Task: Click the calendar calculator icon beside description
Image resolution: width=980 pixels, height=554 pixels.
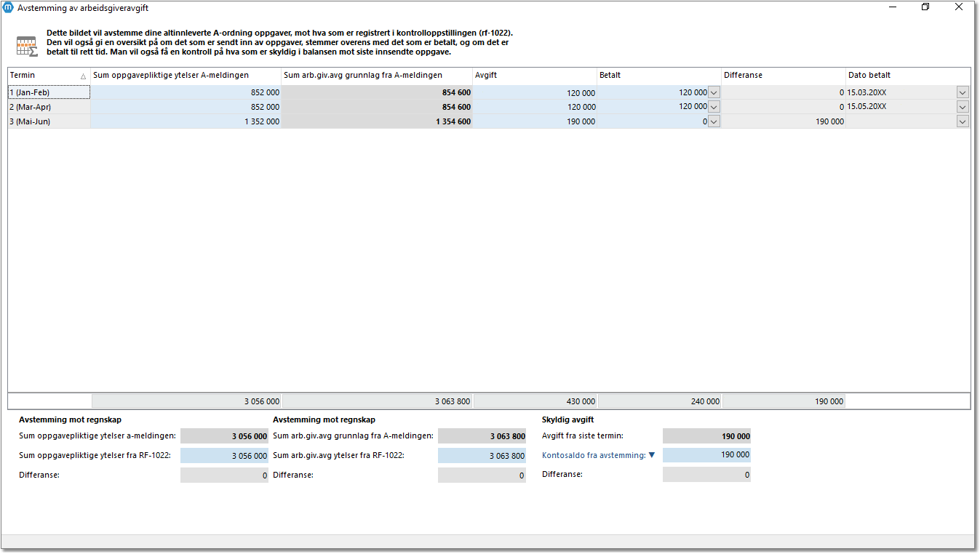Action: pos(26,46)
